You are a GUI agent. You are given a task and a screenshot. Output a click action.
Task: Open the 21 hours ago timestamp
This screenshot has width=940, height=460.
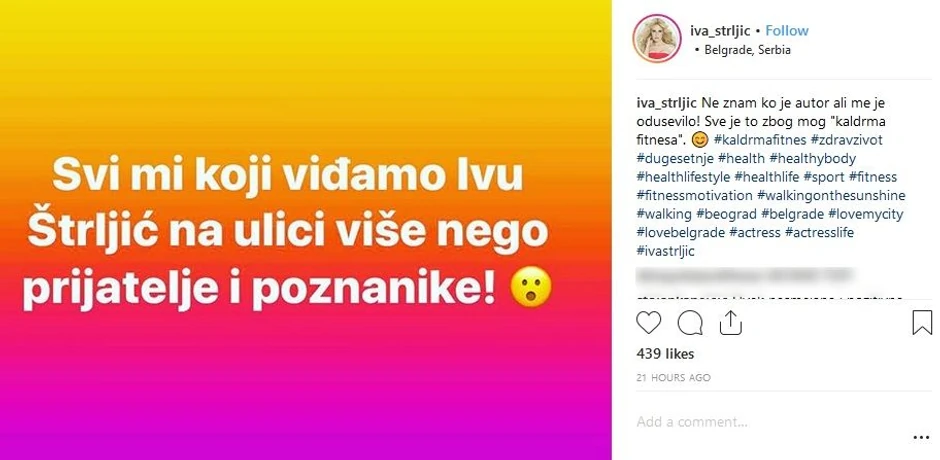(673, 378)
